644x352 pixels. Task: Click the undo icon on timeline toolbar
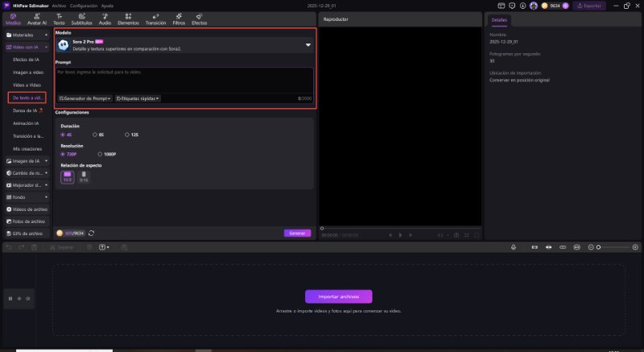[9, 247]
